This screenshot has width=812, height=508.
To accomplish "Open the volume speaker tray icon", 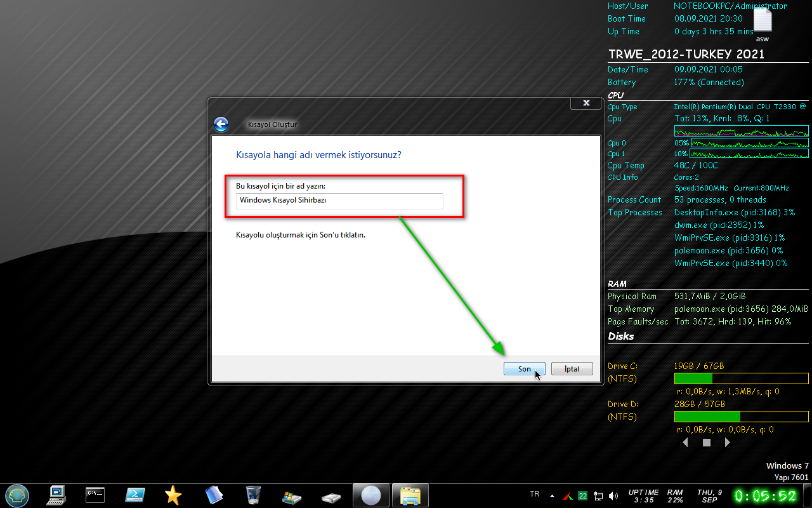I will [613, 495].
